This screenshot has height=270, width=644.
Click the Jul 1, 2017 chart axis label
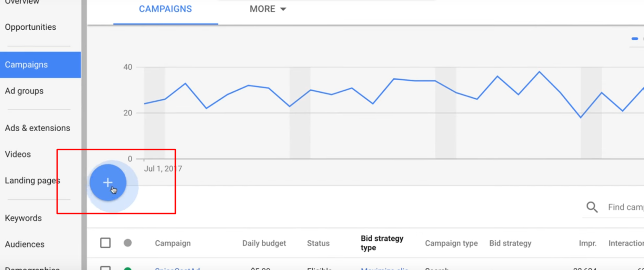[163, 168]
